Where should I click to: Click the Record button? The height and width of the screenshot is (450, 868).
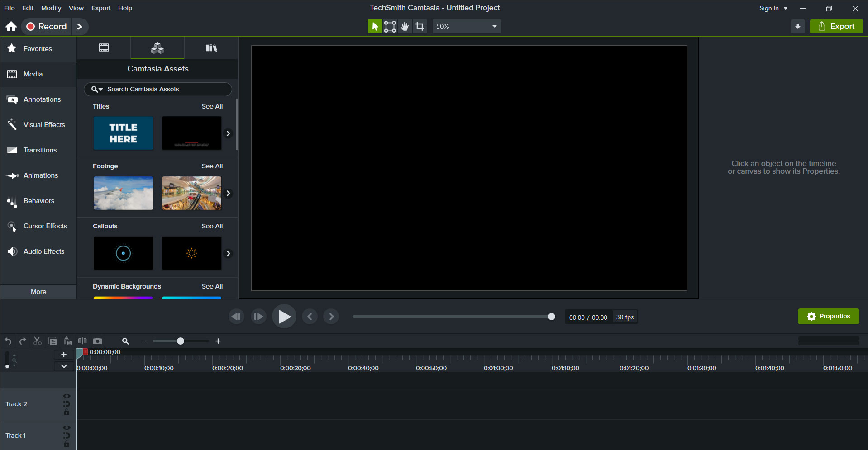click(x=47, y=27)
